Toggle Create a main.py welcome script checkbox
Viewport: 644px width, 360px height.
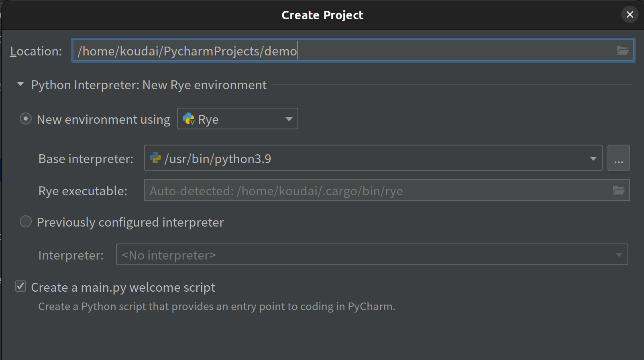point(20,286)
